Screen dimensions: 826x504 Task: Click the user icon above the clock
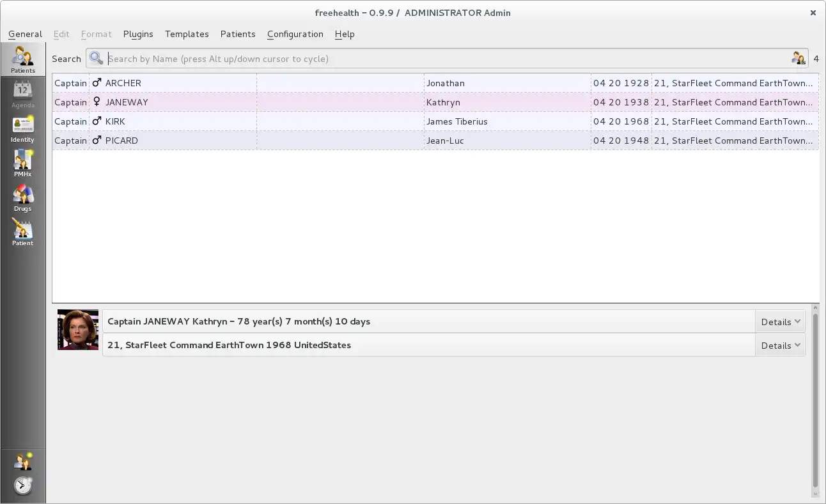pyautogui.click(x=22, y=461)
